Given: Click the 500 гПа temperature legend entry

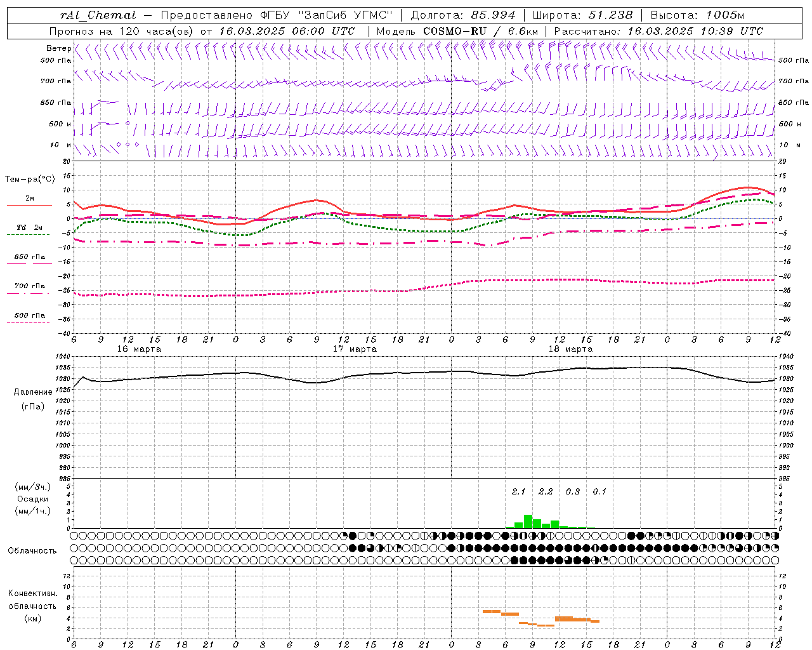Looking at the screenshot, I should click(x=29, y=317).
